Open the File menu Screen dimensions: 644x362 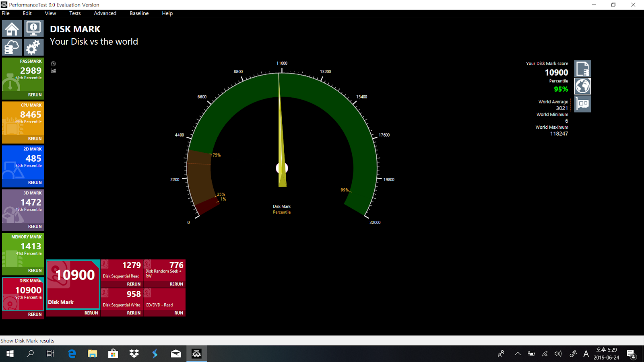tap(6, 13)
